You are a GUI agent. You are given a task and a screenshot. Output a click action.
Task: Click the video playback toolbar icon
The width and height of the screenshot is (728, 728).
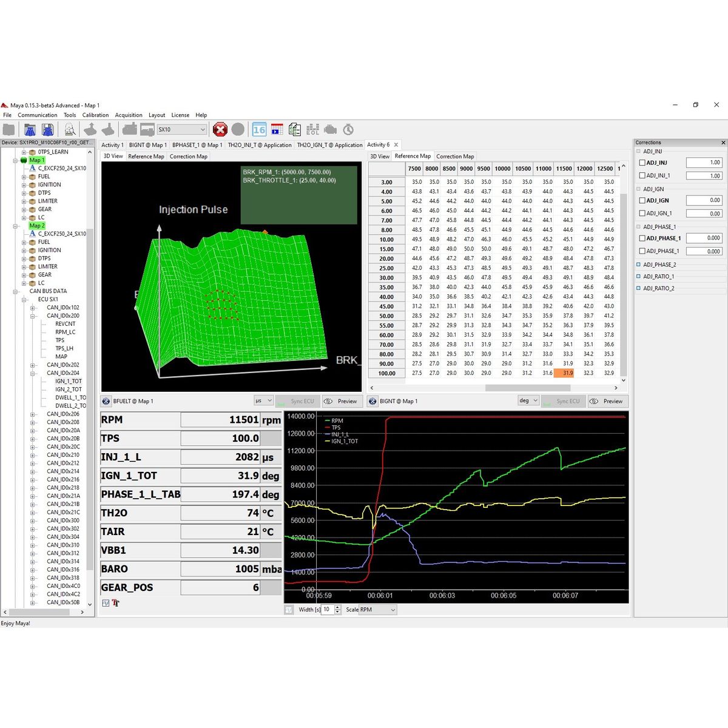pos(276,129)
